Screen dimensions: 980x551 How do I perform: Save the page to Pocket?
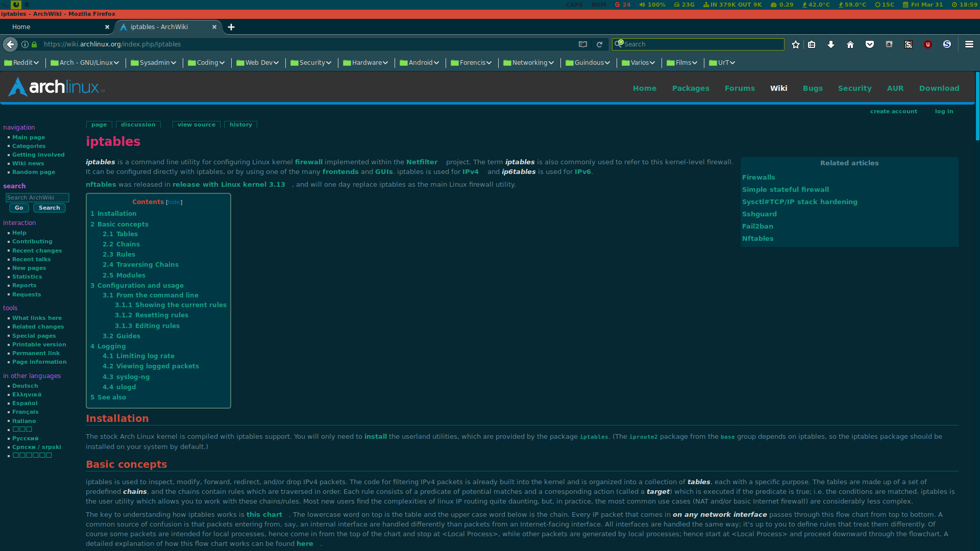coord(870,44)
